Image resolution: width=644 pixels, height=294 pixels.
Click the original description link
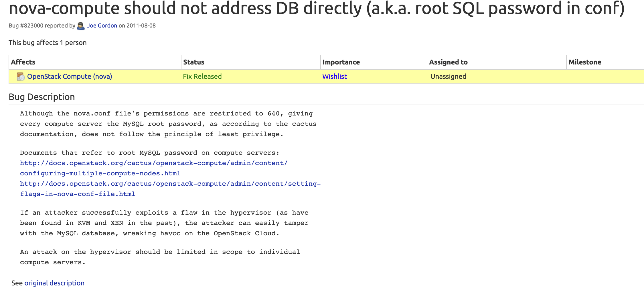(x=54, y=283)
